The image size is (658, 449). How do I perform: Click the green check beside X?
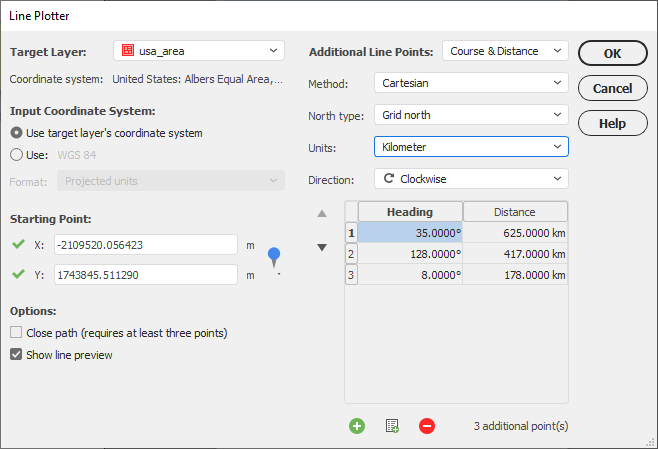18,244
